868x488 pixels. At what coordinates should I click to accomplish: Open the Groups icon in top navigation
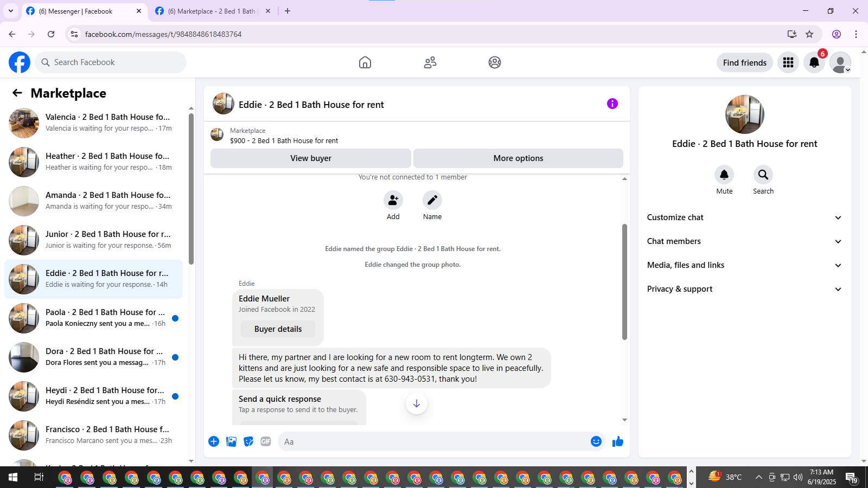[x=495, y=62]
